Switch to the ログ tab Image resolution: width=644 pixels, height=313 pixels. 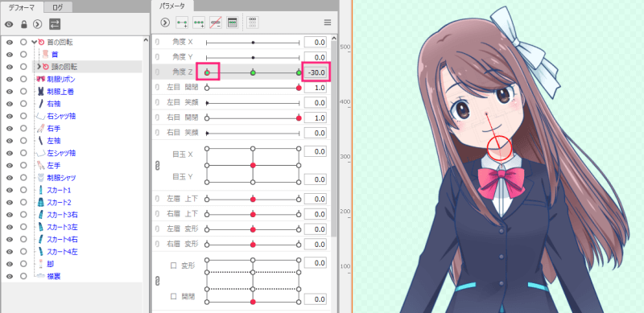(x=57, y=7)
